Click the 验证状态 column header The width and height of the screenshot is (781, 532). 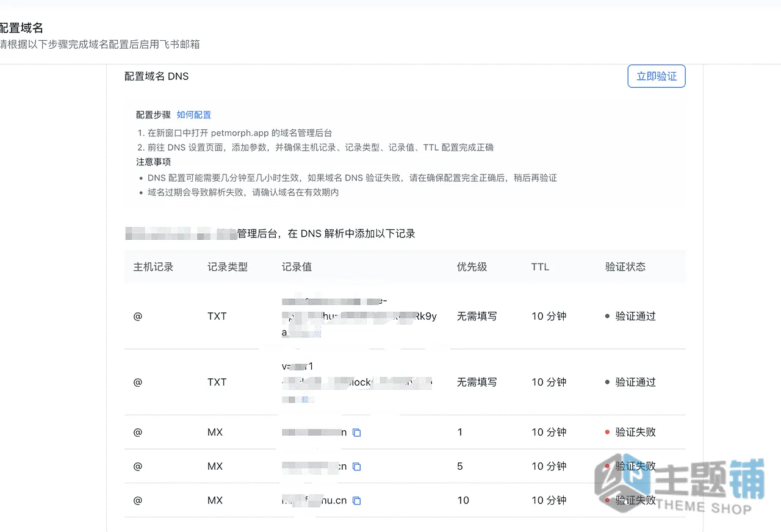pyautogui.click(x=625, y=267)
